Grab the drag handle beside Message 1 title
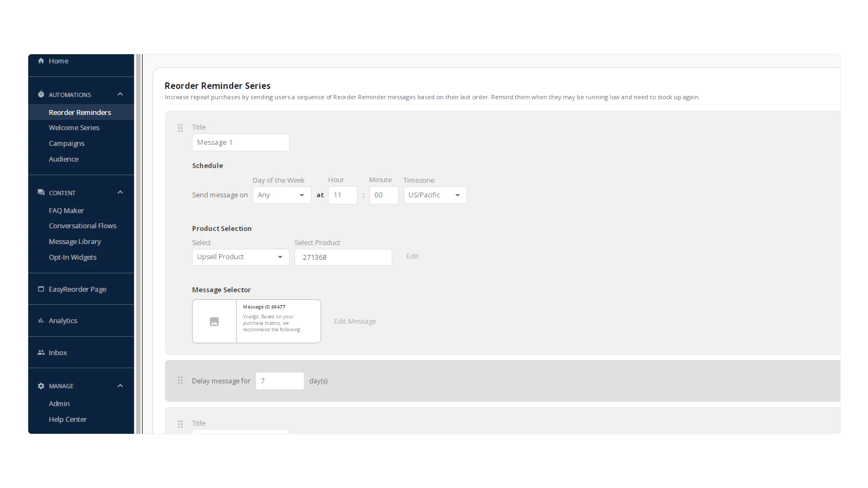Viewport: 868px width, 488px height. (x=180, y=128)
